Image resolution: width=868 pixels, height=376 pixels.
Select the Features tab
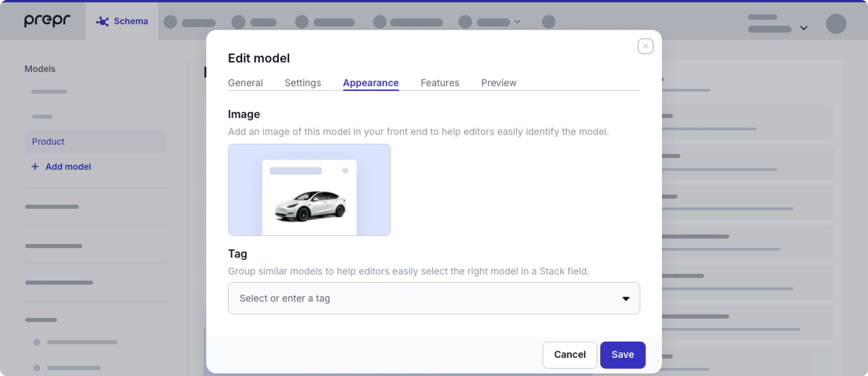440,83
